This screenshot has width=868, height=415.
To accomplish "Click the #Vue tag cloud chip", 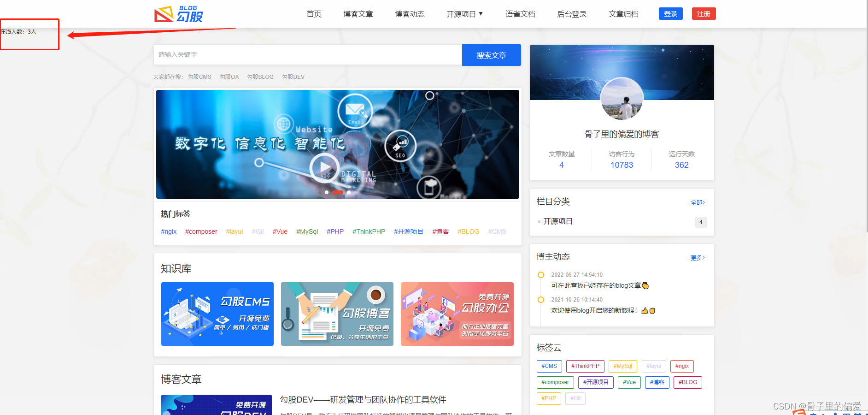I will tap(629, 382).
